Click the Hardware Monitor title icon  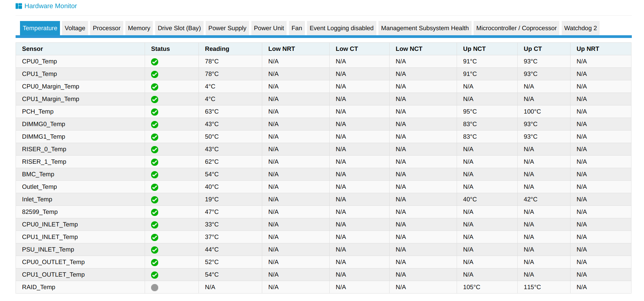coord(19,6)
